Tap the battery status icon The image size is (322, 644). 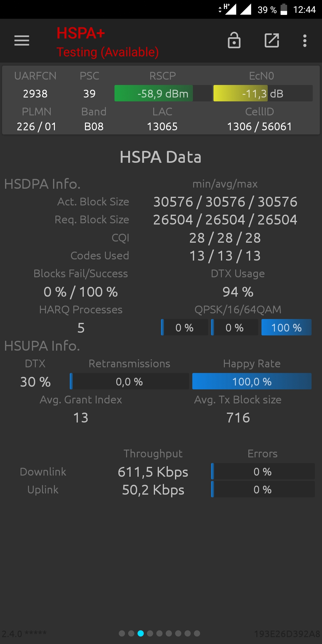(x=284, y=9)
